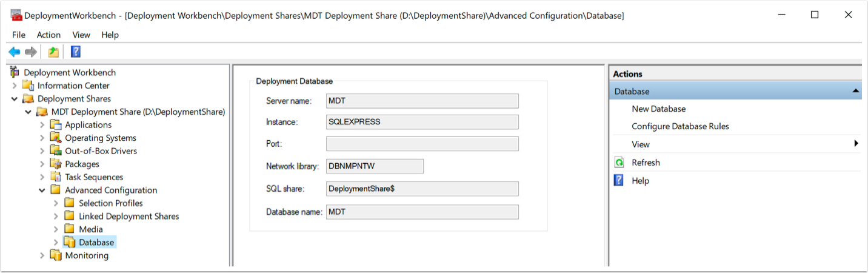This screenshot has width=868, height=273.
Task: Click the Advanced Configuration folder icon
Action: [56, 190]
